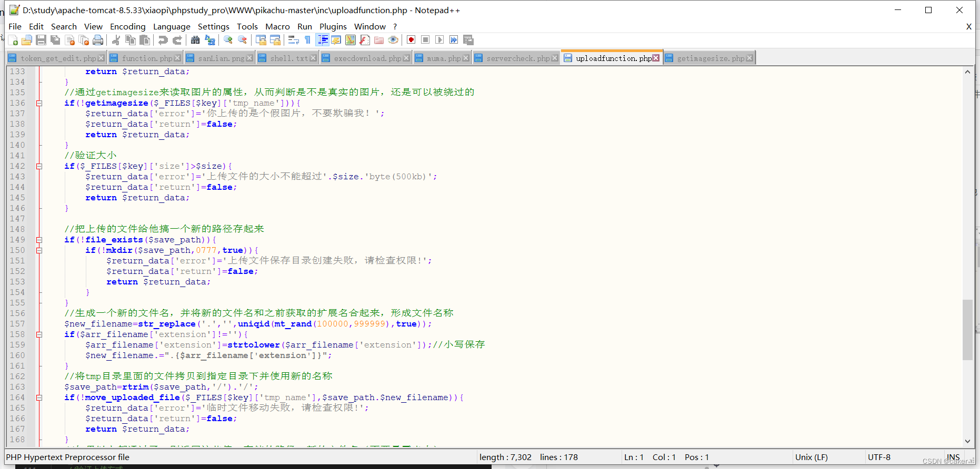
Task: Save all open files using Save All icon
Action: (x=55, y=40)
